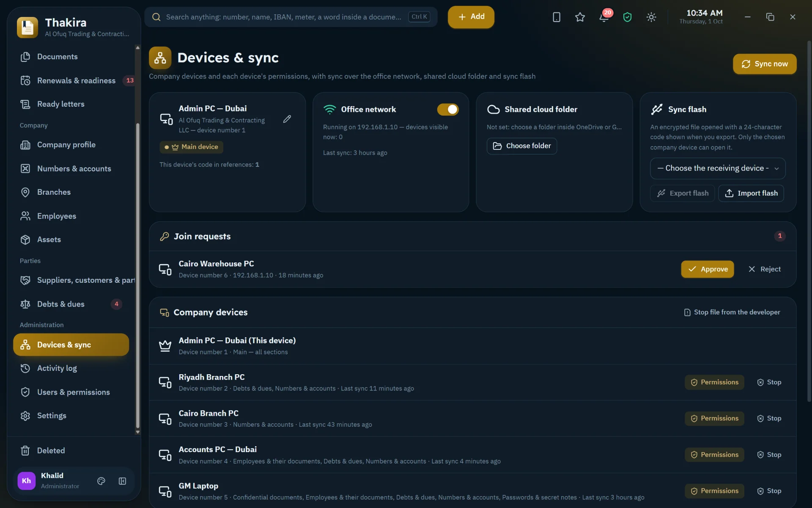The width and height of the screenshot is (812, 508).
Task: Collapse sidebar icon near Khalid
Action: 122,481
